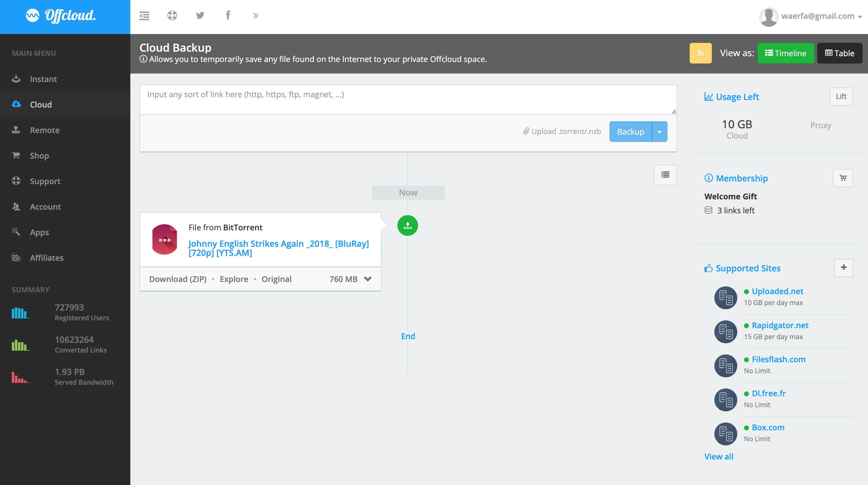
Task: Open Account in the main menu
Action: [65, 207]
